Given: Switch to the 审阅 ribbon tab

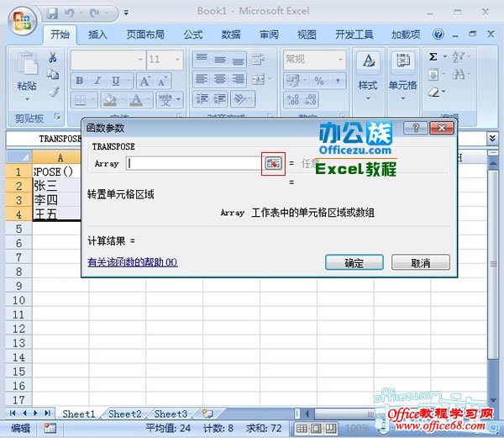Looking at the screenshot, I should pos(269,34).
